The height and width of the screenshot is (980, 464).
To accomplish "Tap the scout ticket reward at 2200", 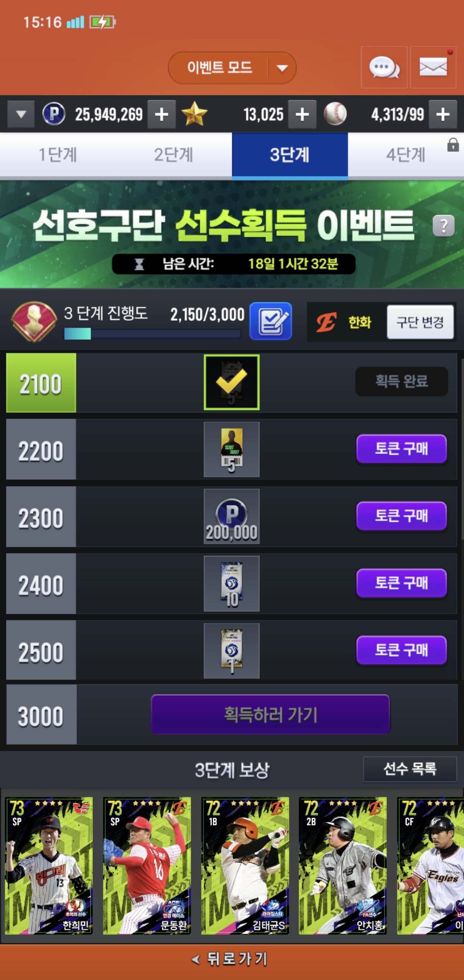I will (x=232, y=449).
